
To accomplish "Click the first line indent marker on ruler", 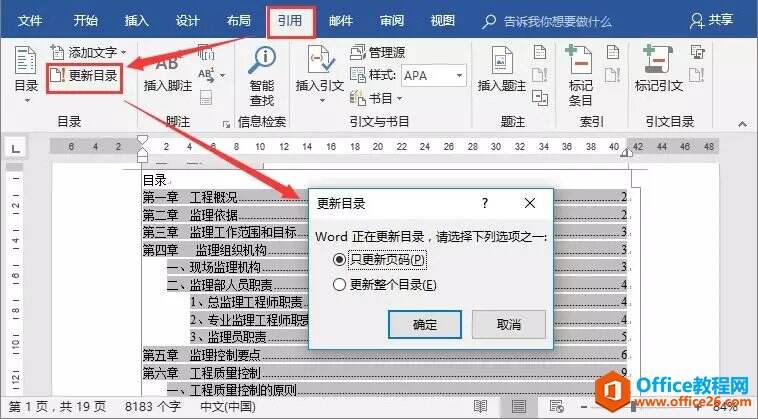I will click(143, 141).
